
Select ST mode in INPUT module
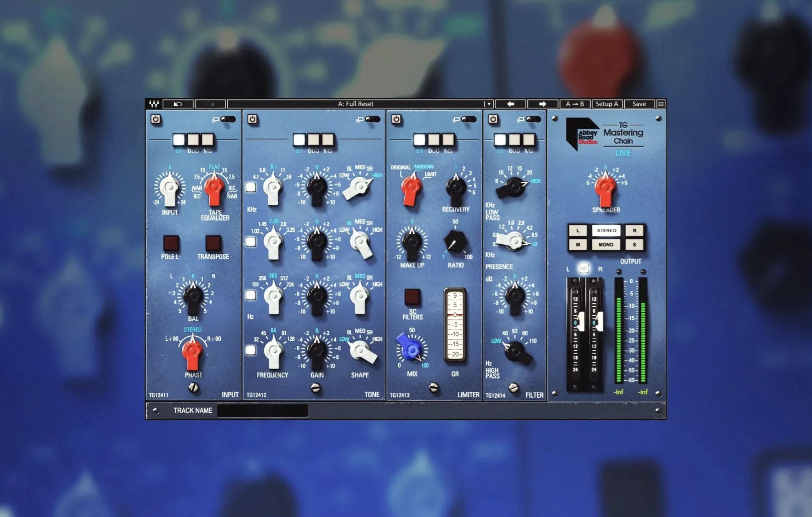point(178,140)
